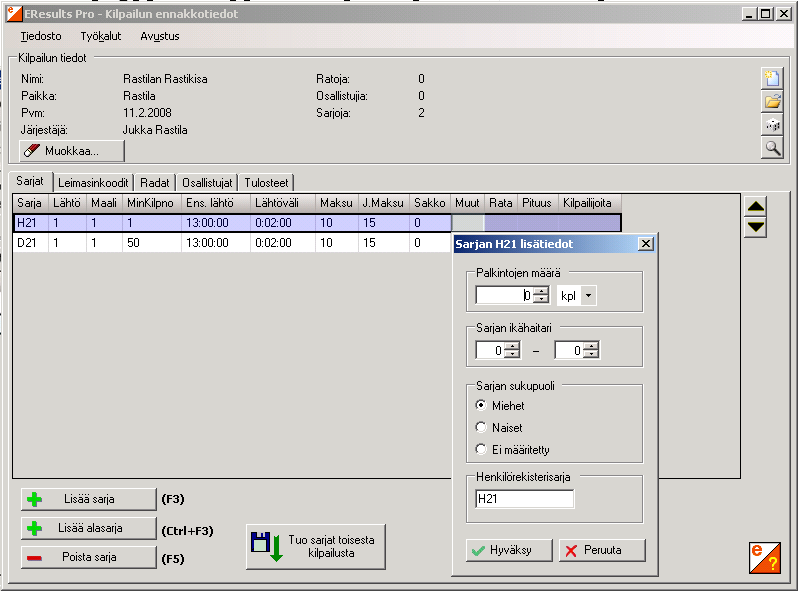This screenshot has height=591, width=798.
Task: Click the new competition document icon
Action: (x=772, y=78)
